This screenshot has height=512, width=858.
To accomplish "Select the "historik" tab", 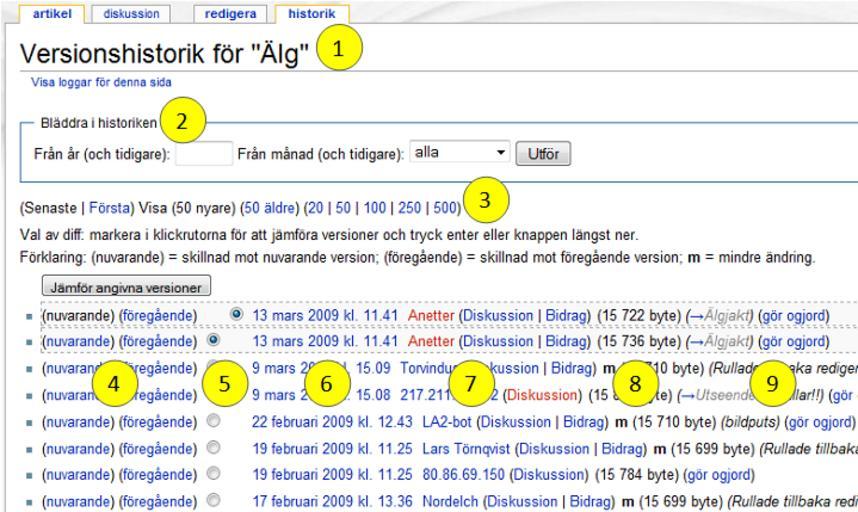I will click(x=312, y=15).
